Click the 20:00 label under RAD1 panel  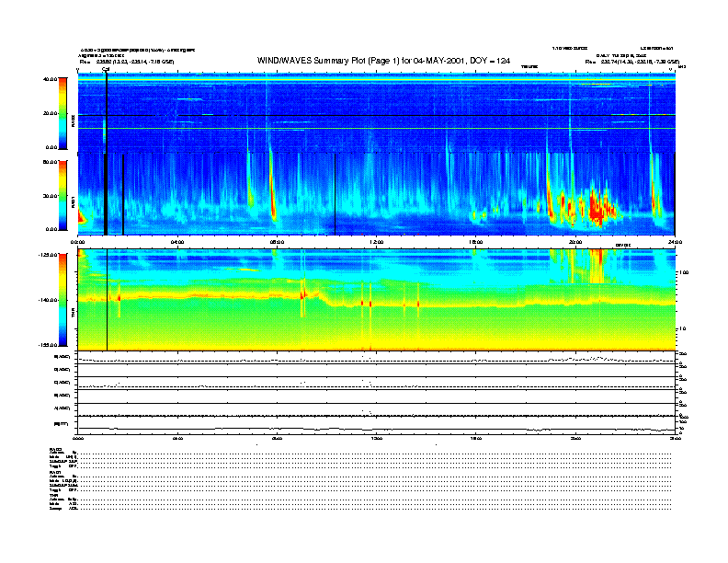575,242
